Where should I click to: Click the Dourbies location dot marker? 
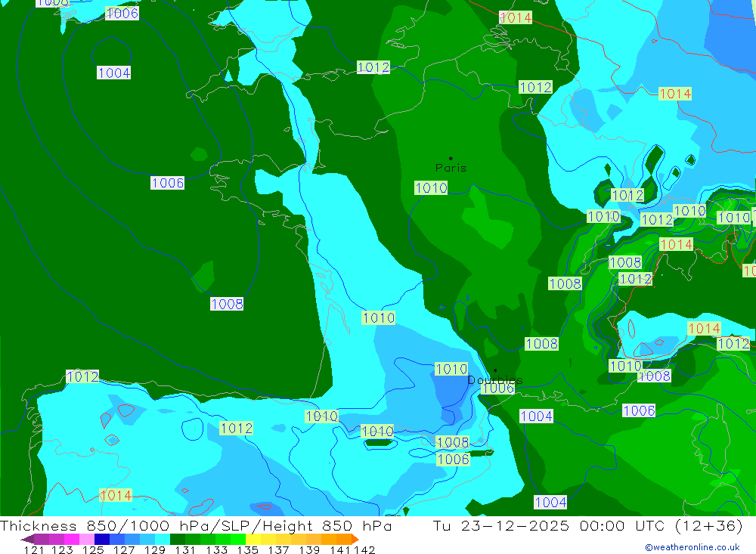(495, 370)
